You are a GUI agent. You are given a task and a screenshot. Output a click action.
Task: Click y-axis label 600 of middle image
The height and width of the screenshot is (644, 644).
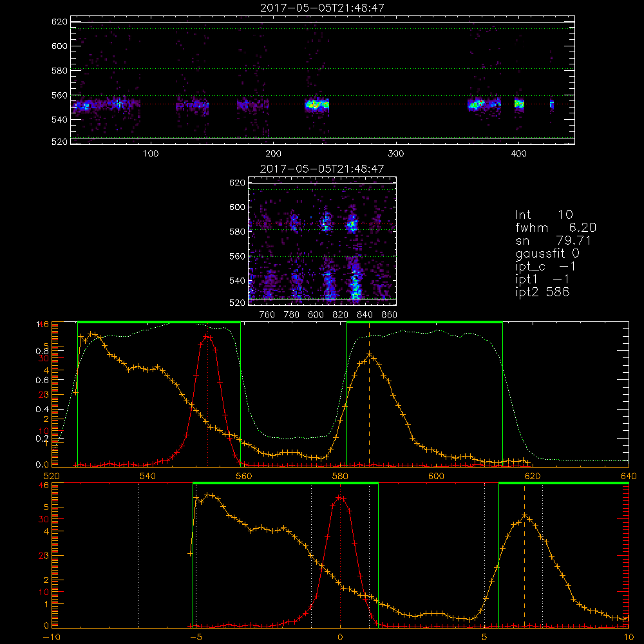tap(237, 207)
